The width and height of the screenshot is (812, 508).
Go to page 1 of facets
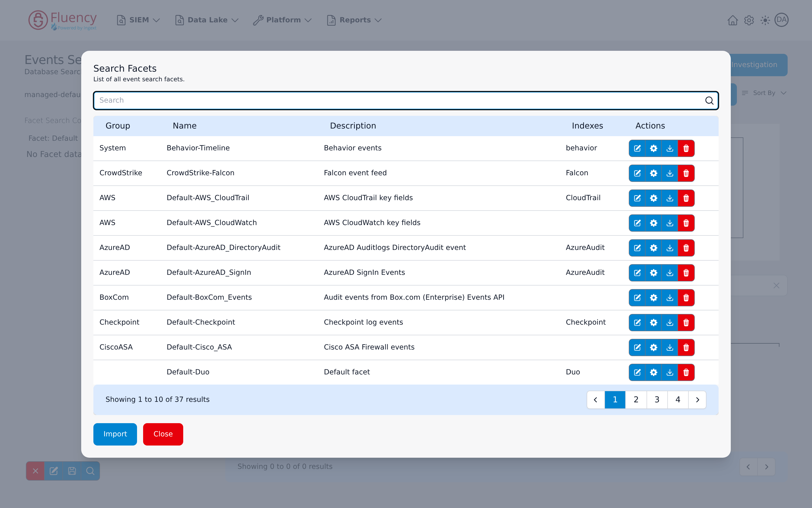click(615, 400)
